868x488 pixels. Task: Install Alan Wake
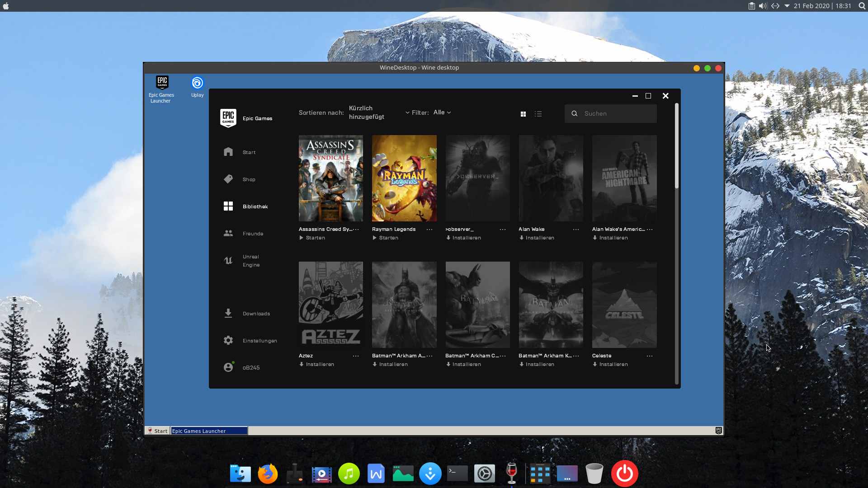[x=537, y=238]
